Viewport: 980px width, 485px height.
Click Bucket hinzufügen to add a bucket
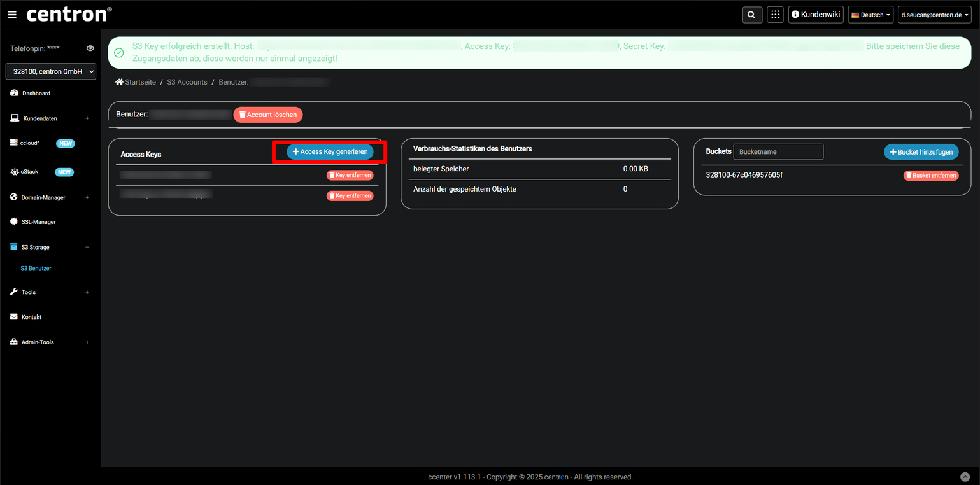tap(921, 151)
